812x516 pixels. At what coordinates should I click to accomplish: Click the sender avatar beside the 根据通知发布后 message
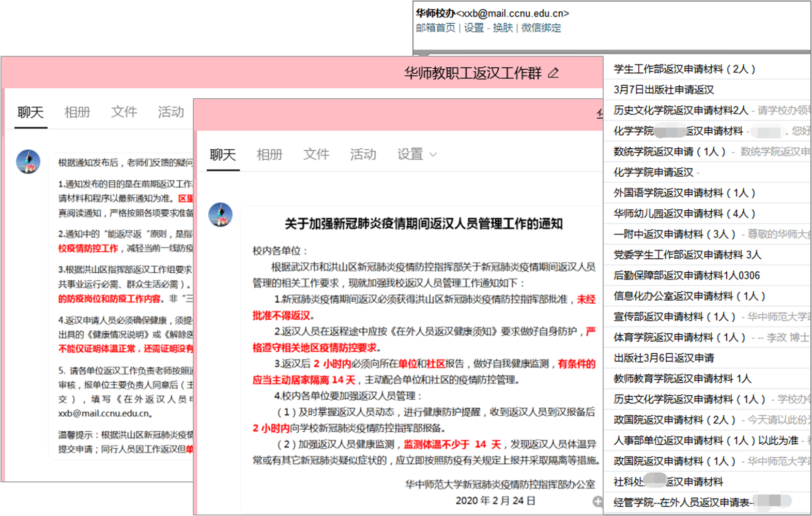point(28,162)
